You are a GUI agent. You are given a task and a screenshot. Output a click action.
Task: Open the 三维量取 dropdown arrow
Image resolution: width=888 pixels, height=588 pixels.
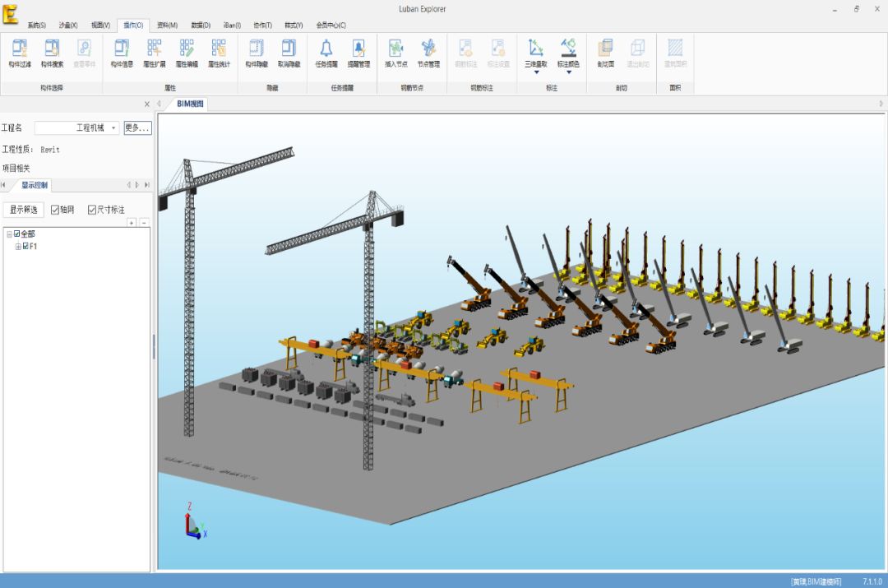(x=535, y=72)
